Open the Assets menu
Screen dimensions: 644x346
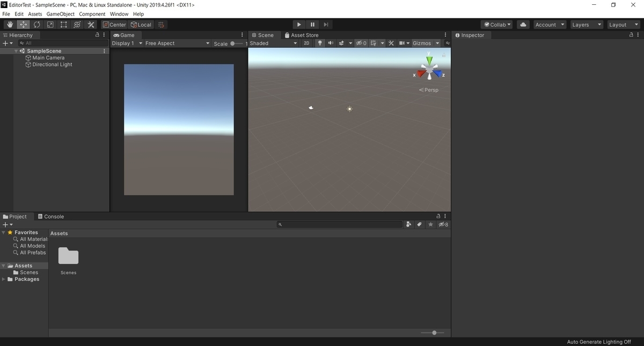(x=35, y=14)
